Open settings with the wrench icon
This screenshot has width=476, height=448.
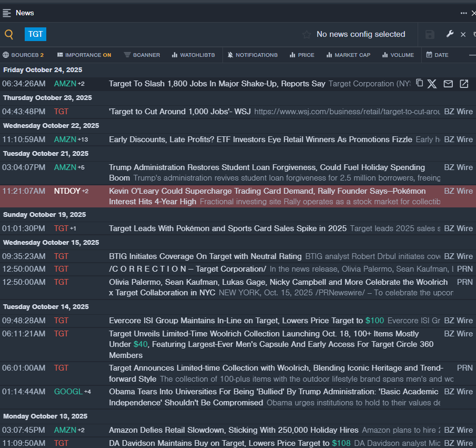pos(450,34)
